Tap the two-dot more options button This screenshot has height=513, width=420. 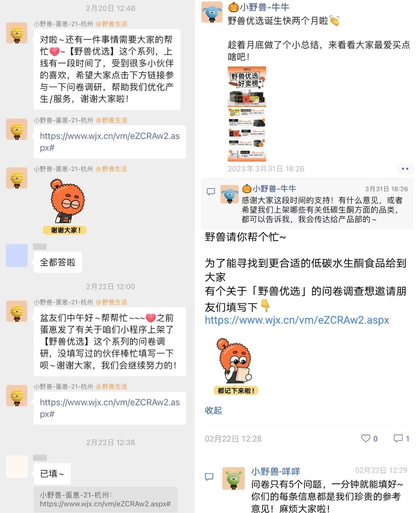405,169
